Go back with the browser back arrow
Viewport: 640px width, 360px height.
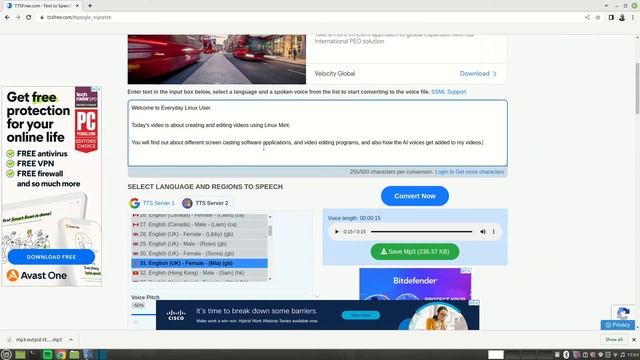[x=7, y=18]
